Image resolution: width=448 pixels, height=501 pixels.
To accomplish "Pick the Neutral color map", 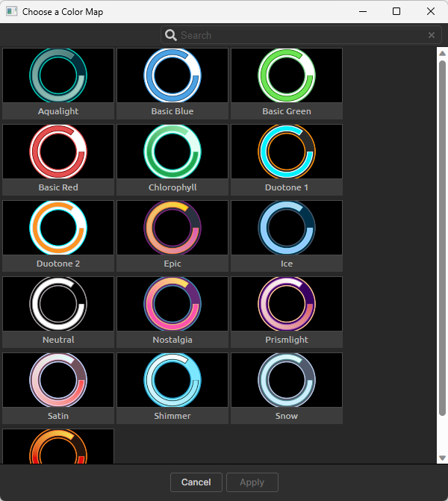I will click(x=58, y=312).
